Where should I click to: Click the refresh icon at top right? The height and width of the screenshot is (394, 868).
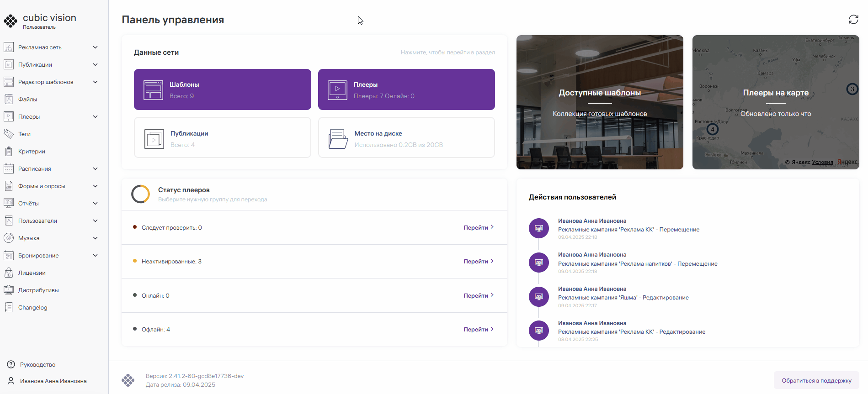click(x=853, y=20)
